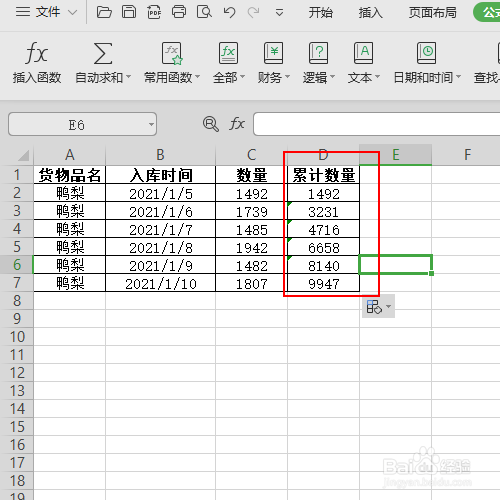This screenshot has height=500, width=500.
Task: Select column C header
Action: pos(251,155)
